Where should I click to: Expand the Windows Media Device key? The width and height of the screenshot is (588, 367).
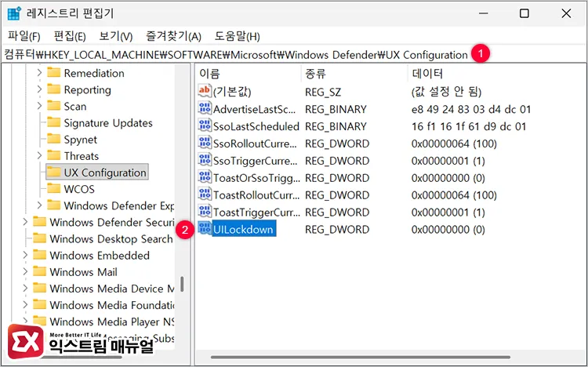25,288
